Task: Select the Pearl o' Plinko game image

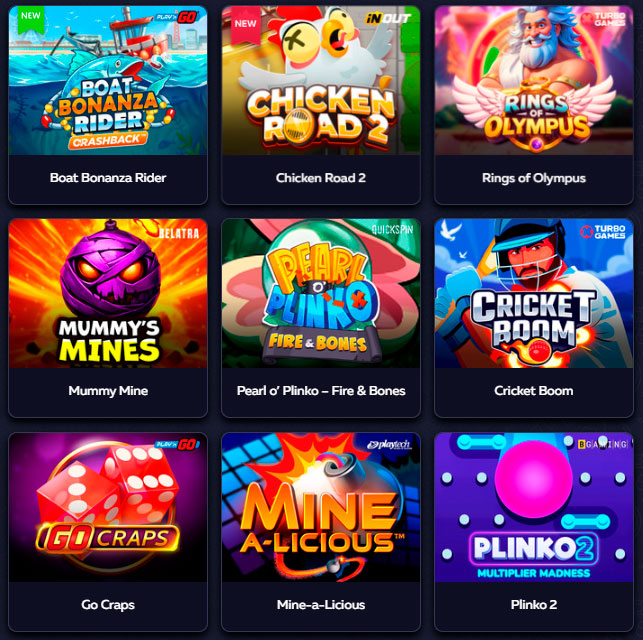Action: point(321,294)
